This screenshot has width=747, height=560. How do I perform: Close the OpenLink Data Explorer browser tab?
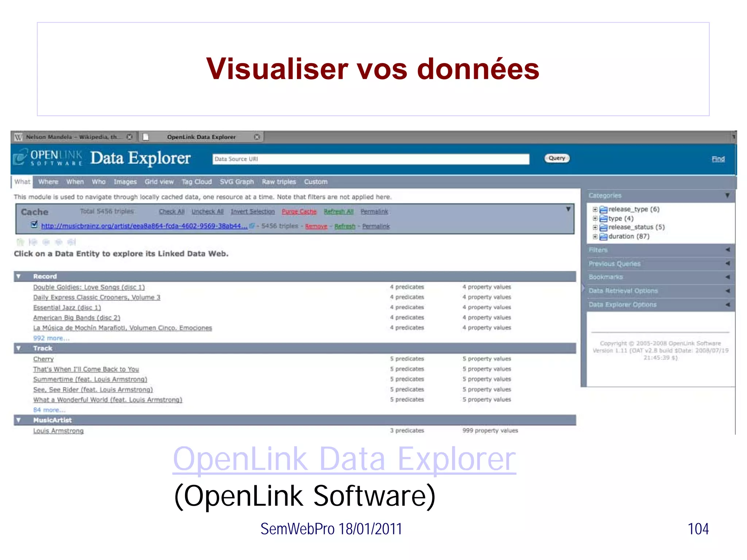point(257,137)
